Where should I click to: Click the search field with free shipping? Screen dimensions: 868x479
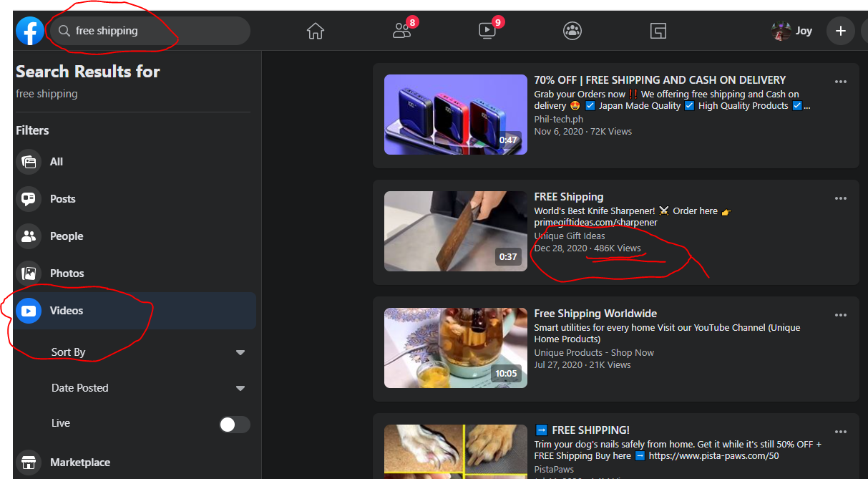click(150, 31)
